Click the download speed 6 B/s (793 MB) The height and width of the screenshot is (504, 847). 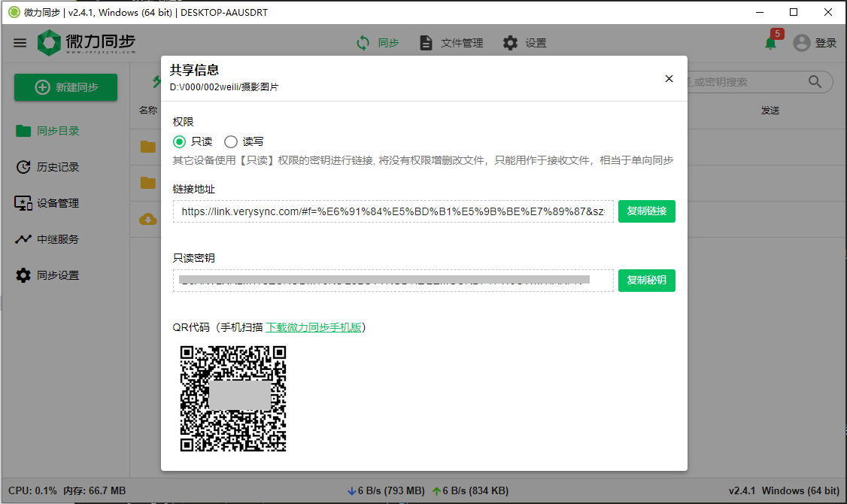pos(386,490)
